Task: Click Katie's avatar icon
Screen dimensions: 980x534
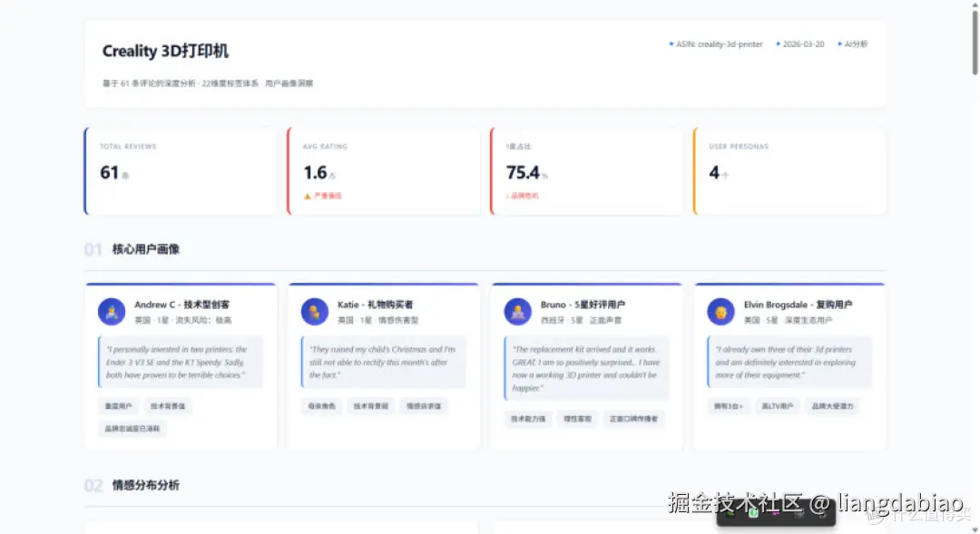Action: [x=315, y=309]
